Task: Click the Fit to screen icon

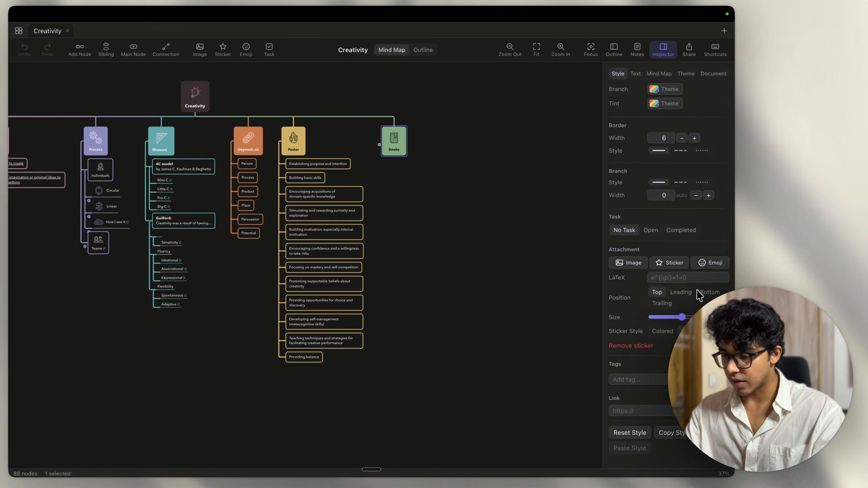Action: (x=536, y=50)
